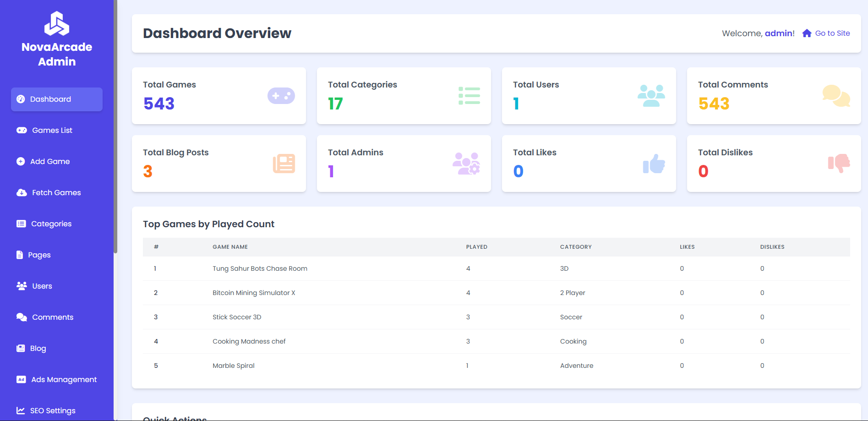This screenshot has width=868, height=421.
Task: Click the Fetch Games download icon
Action: pyautogui.click(x=21, y=192)
